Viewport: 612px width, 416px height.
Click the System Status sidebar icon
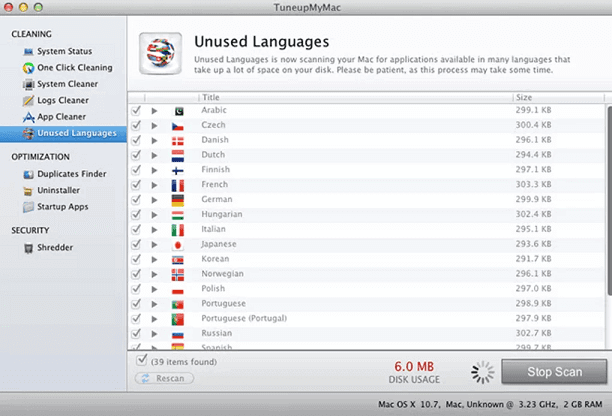28,52
